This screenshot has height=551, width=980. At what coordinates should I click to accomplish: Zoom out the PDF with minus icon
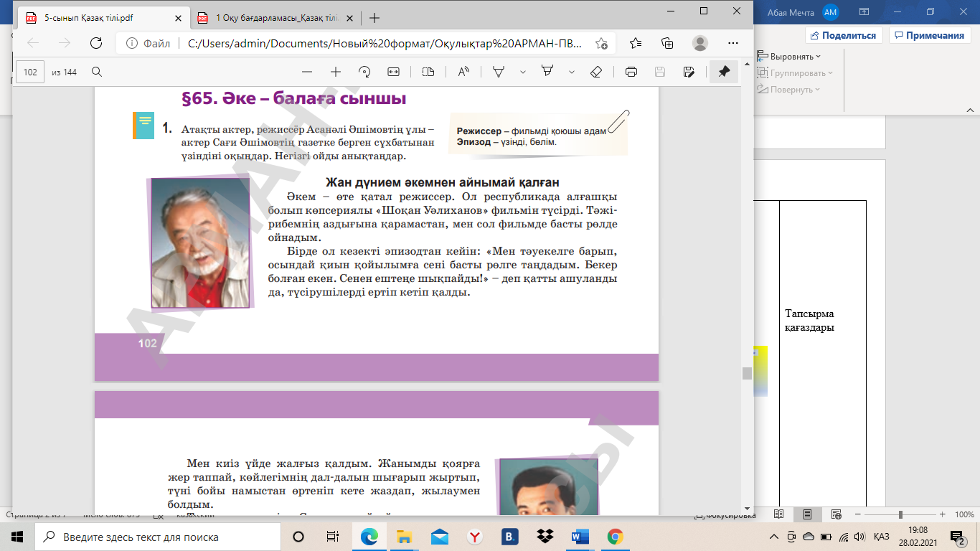coord(307,72)
